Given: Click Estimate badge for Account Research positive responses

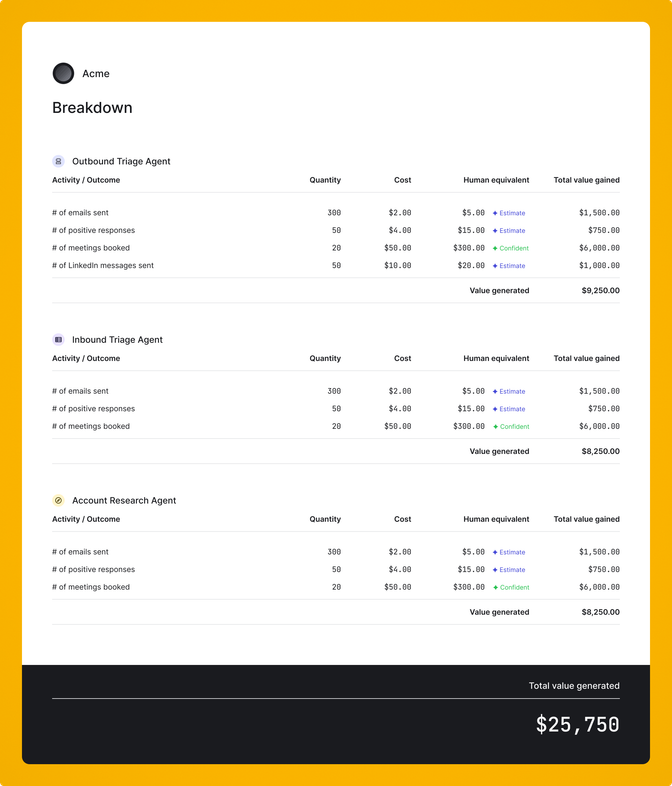Looking at the screenshot, I should (x=509, y=570).
